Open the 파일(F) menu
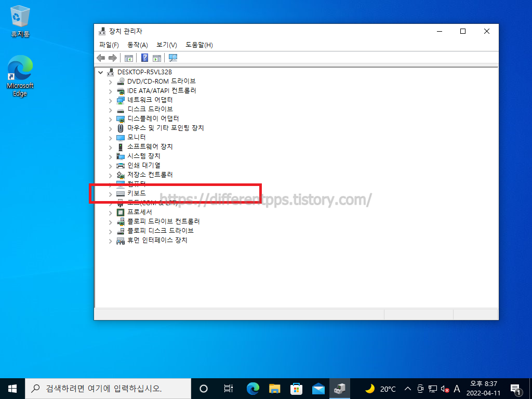532x399 pixels. (109, 45)
